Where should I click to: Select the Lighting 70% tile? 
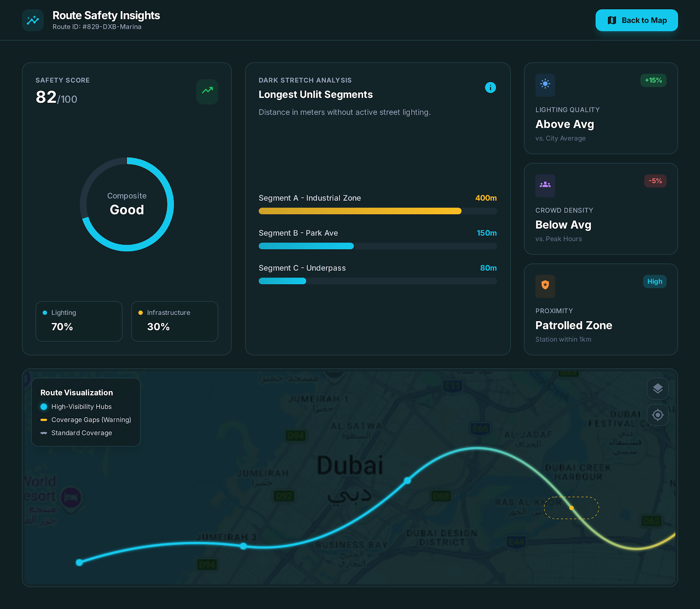[x=79, y=321]
